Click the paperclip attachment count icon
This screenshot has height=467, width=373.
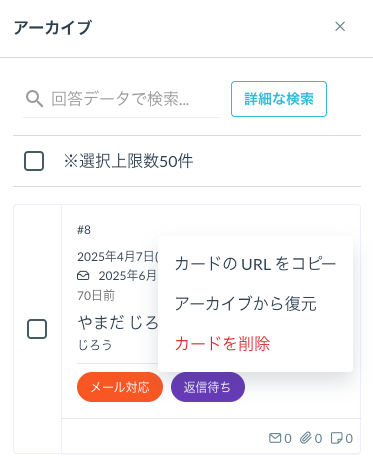pyautogui.click(x=305, y=438)
